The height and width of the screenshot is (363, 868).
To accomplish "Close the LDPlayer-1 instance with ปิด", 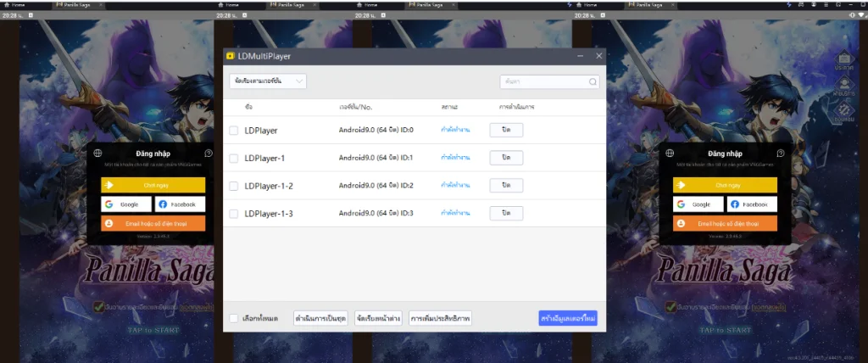I will point(506,158).
